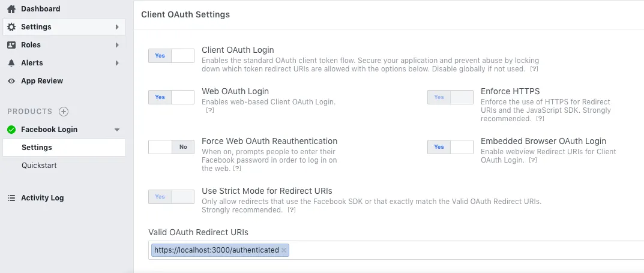644x273 pixels.
Task: Select Settings under Facebook Login
Action: click(x=37, y=148)
